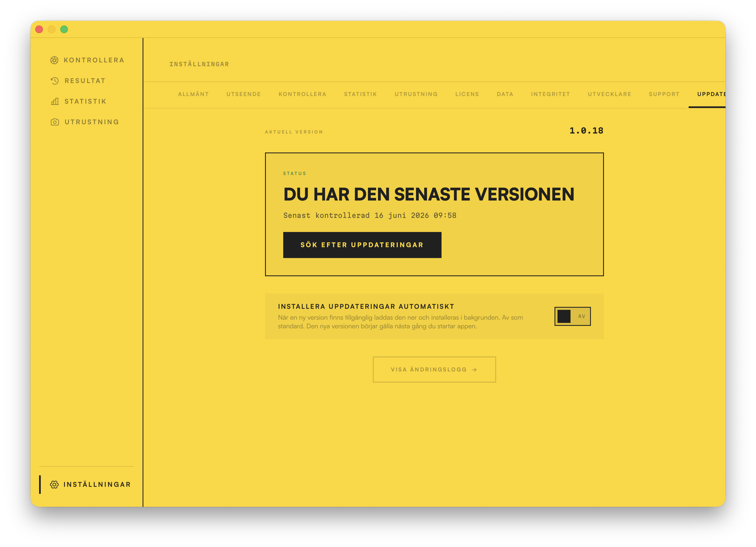756x547 pixels.
Task: Click the Resultat history clock icon
Action: (55, 81)
